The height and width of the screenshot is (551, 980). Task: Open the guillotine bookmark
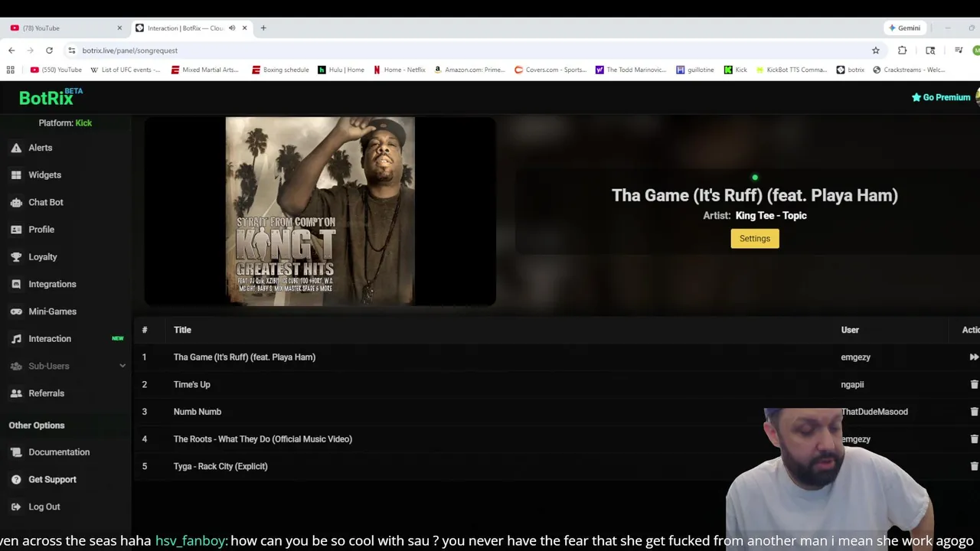tap(695, 70)
